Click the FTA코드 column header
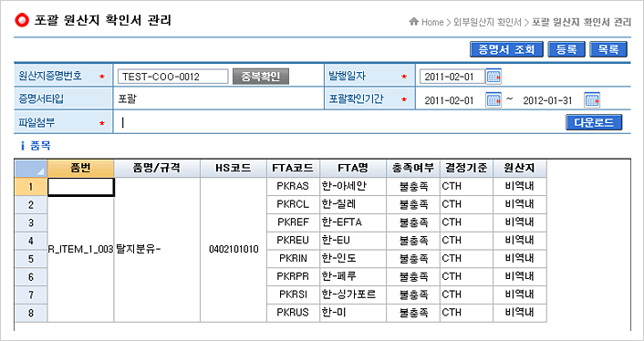This screenshot has width=644, height=341. (x=293, y=169)
